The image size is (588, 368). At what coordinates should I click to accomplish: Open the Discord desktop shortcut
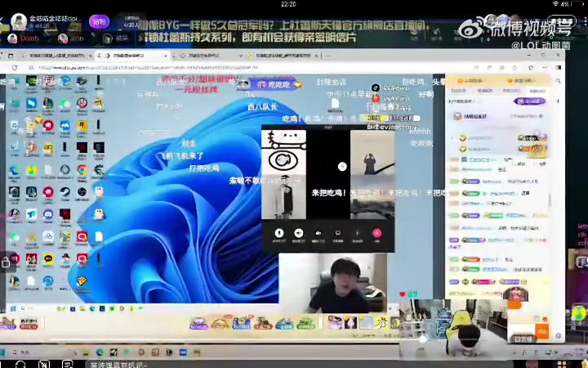48,214
